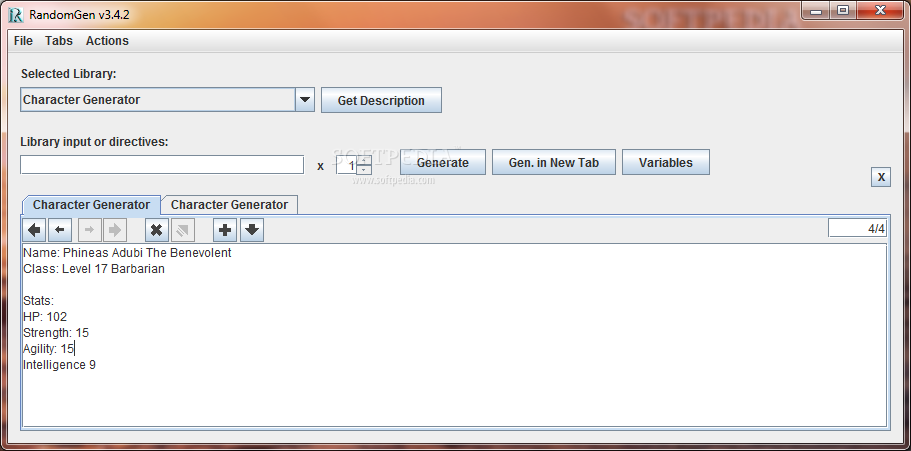Minimize the RandomGen window
Viewport: 911px width, 451px height.
[x=817, y=10]
